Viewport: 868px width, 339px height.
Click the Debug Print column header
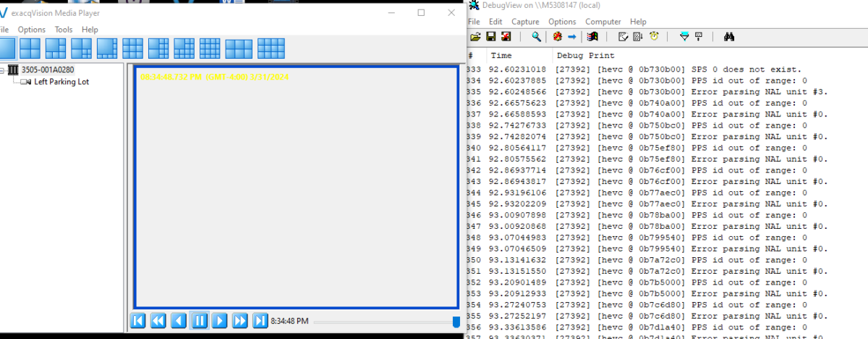584,56
